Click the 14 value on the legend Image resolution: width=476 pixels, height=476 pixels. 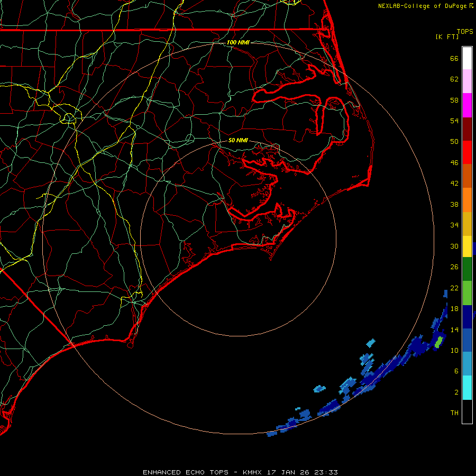coord(454,329)
